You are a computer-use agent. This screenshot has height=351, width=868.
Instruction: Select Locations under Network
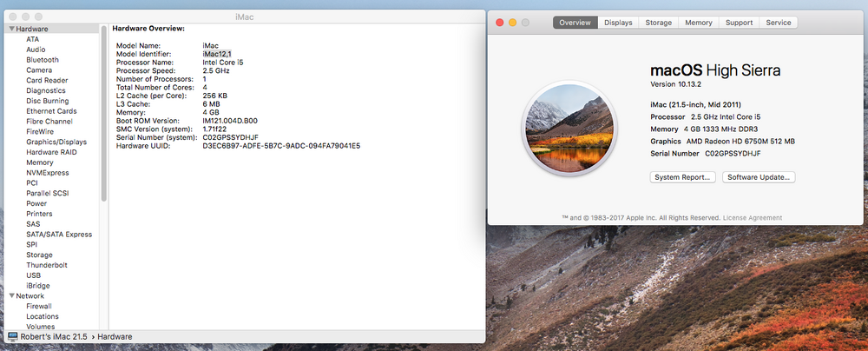(42, 316)
